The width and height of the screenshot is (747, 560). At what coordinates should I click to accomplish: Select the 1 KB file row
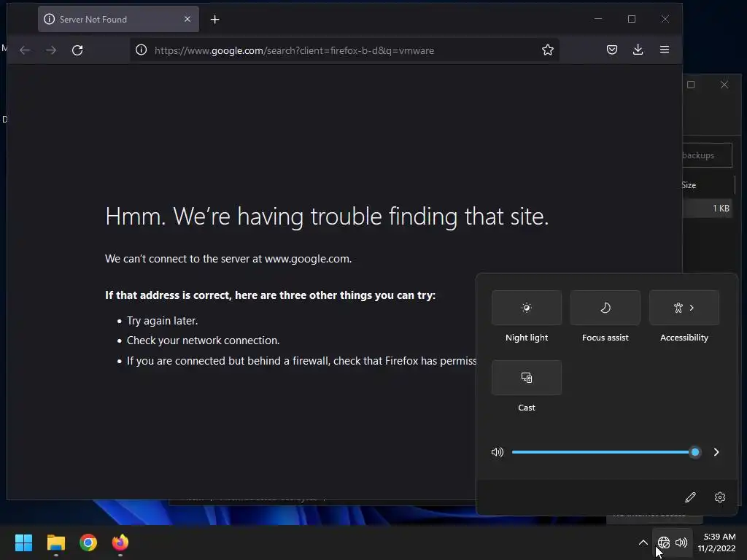tap(708, 208)
